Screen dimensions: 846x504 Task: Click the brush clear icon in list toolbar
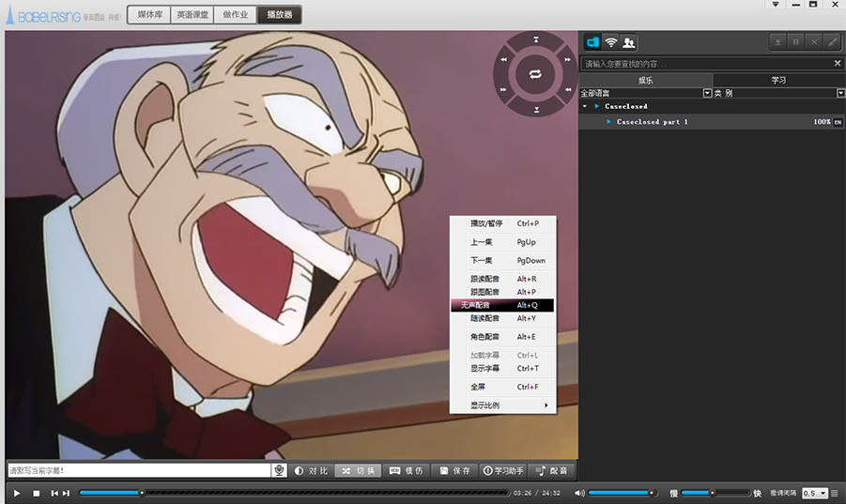click(x=833, y=41)
